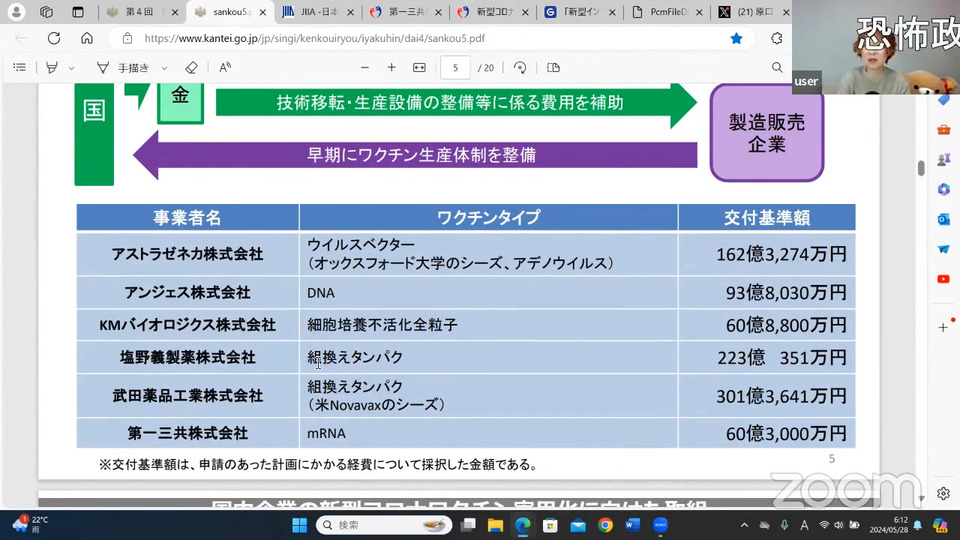Zoom out of the PDF page
This screenshot has height=540, width=960.
[365, 67]
